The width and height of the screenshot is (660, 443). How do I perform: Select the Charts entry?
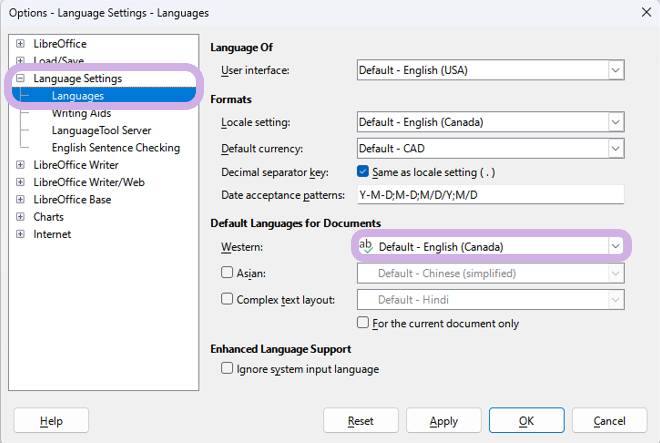pos(48,216)
